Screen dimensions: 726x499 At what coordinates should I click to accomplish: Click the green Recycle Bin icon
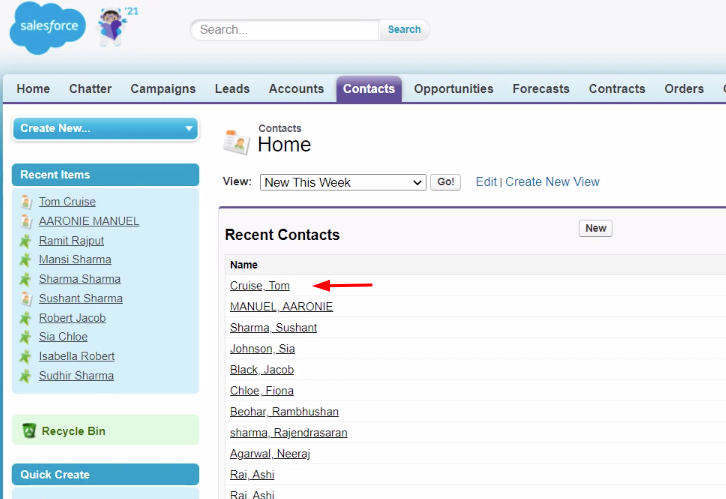pyautogui.click(x=29, y=430)
